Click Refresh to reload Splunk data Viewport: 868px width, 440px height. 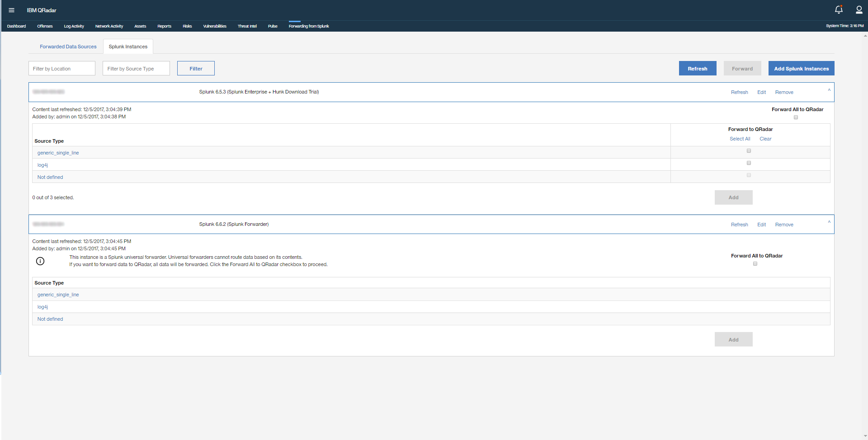click(698, 68)
